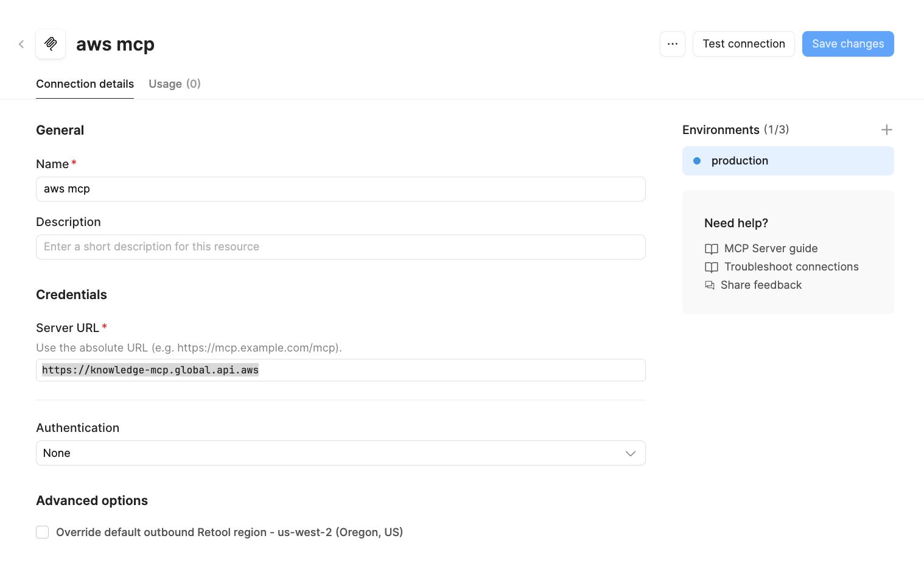
Task: Open the MCP Server guide link
Action: point(771,249)
